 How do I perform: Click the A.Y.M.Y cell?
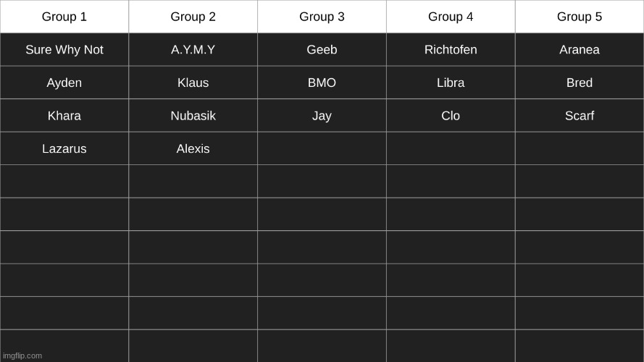tap(193, 50)
